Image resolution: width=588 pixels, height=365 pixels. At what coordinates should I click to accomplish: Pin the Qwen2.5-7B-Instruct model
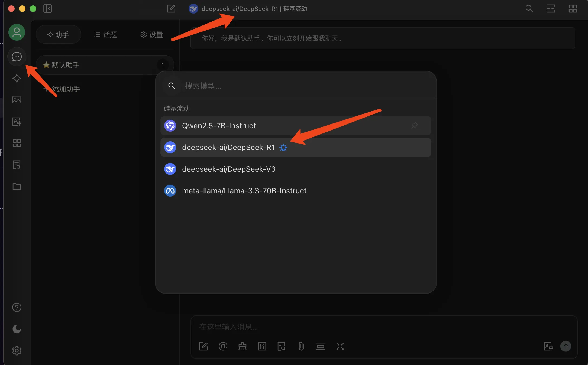414,126
